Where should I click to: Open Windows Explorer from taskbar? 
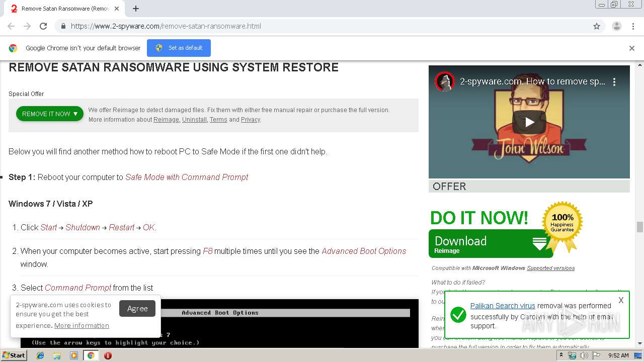57,355
